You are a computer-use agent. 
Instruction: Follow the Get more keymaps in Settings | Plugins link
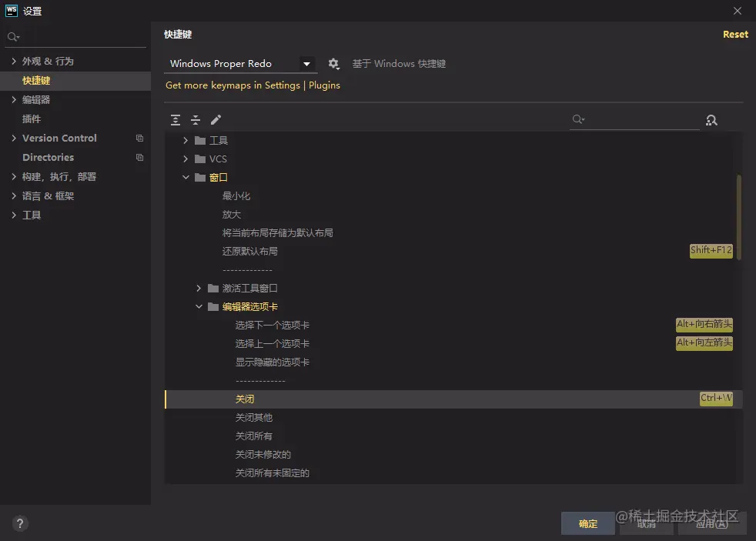[253, 85]
